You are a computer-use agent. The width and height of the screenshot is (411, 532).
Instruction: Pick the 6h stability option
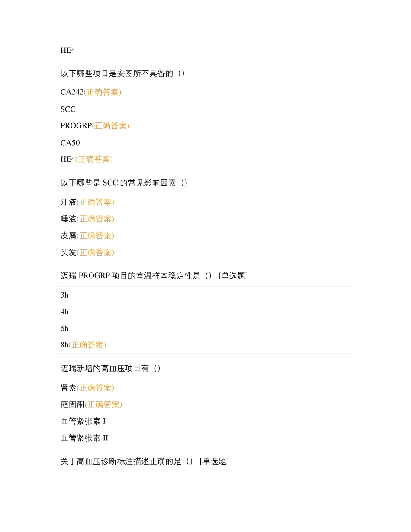pos(64,329)
